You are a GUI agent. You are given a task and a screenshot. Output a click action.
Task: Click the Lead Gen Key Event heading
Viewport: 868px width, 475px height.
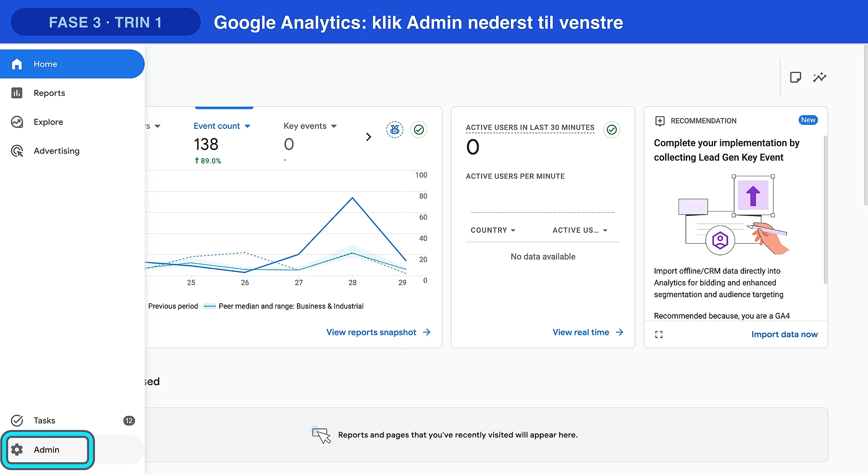tap(726, 150)
